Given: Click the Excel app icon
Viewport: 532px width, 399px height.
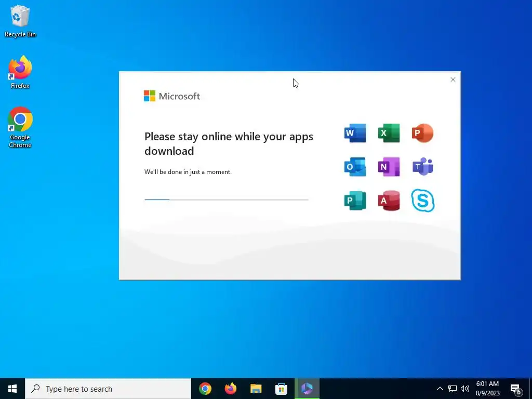Looking at the screenshot, I should 389,133.
